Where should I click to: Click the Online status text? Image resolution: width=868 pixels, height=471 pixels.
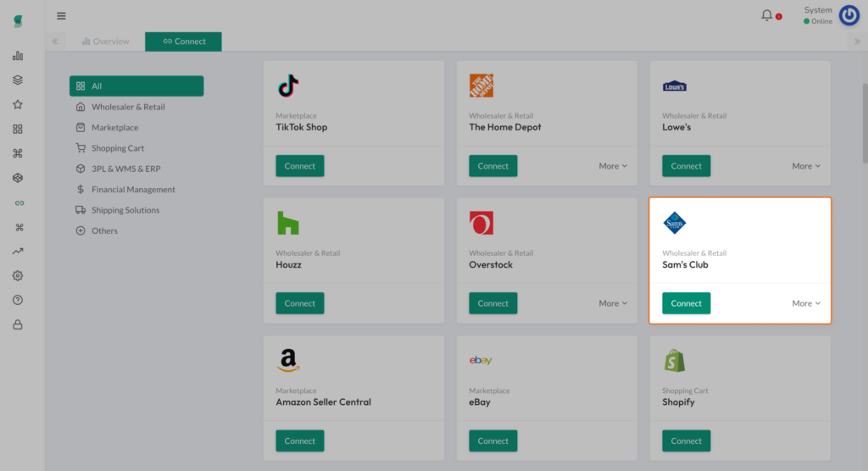click(821, 21)
